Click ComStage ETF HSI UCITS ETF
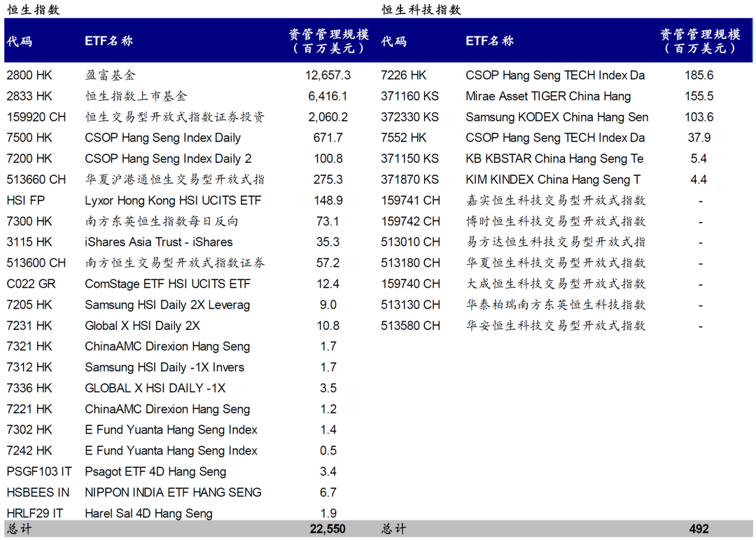 tap(168, 284)
